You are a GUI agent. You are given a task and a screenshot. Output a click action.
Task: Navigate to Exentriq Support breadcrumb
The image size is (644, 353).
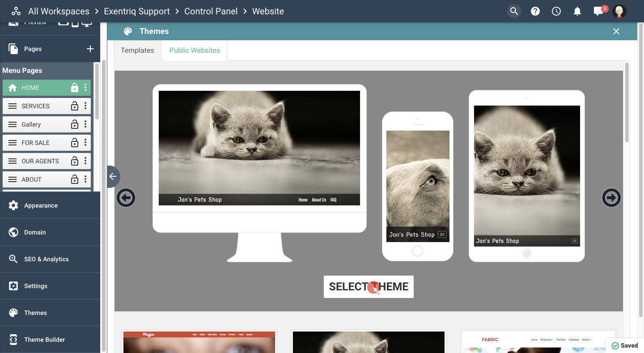click(x=137, y=12)
